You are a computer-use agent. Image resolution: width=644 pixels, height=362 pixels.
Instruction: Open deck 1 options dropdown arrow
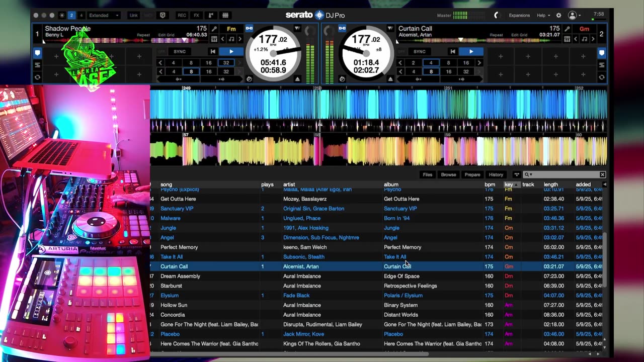click(x=297, y=28)
